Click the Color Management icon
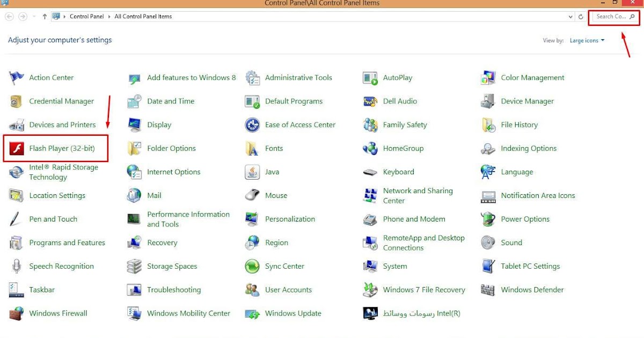 (488, 78)
